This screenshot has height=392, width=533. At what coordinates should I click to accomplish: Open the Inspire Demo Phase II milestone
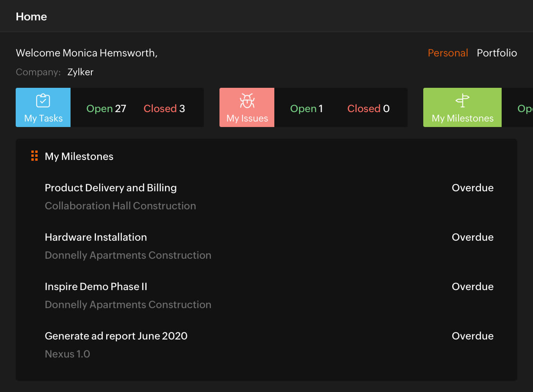[x=96, y=287]
